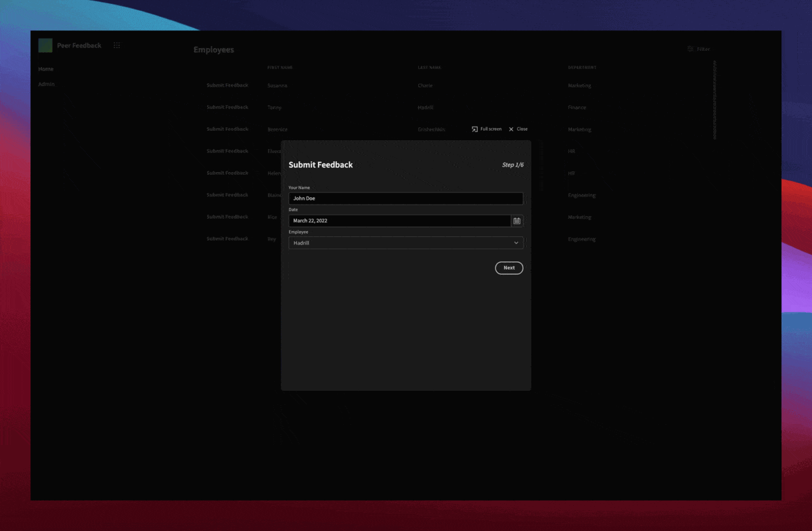
Task: Expand the Employee dropdown showing Hadrill
Action: pos(406,242)
